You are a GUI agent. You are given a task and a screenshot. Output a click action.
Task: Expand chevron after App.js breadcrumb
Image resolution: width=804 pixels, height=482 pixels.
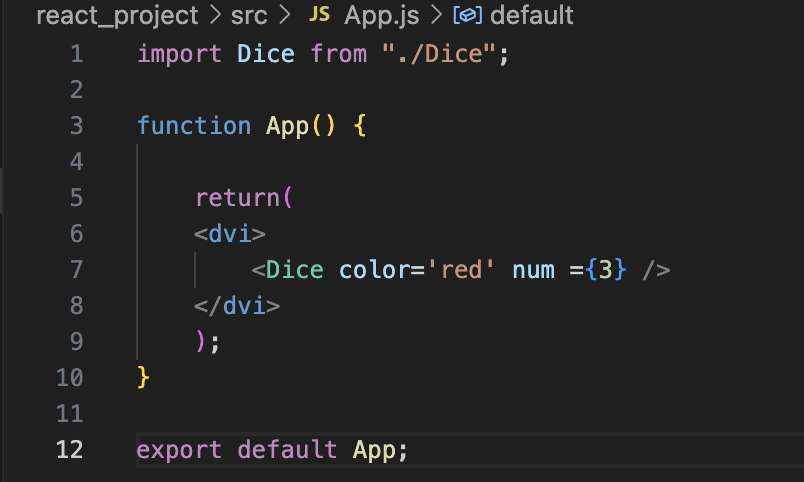(436, 15)
